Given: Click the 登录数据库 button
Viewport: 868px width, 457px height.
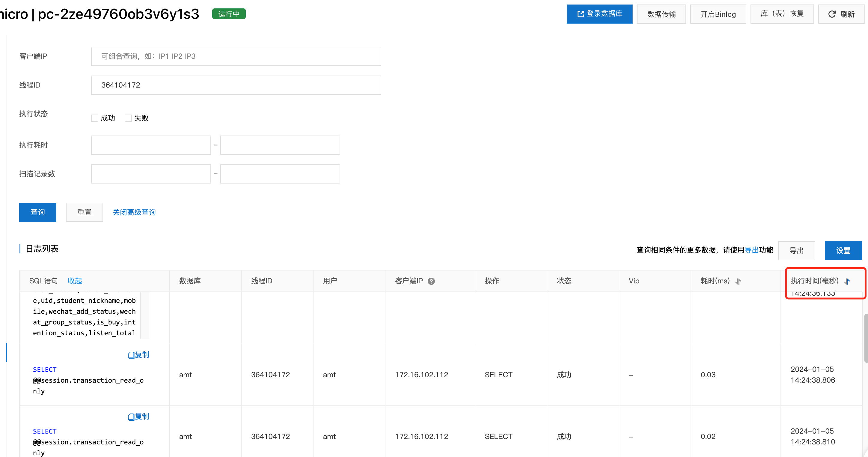Looking at the screenshot, I should (x=599, y=14).
